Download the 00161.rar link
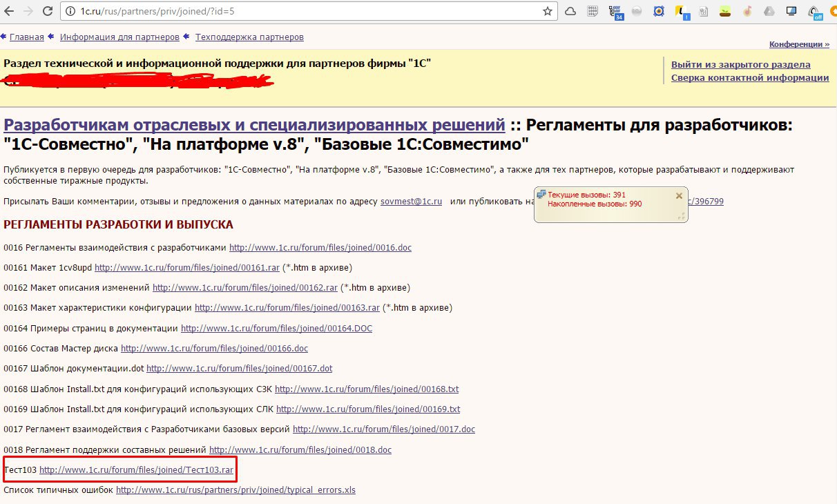Image resolution: width=837 pixels, height=504 pixels. (x=187, y=268)
